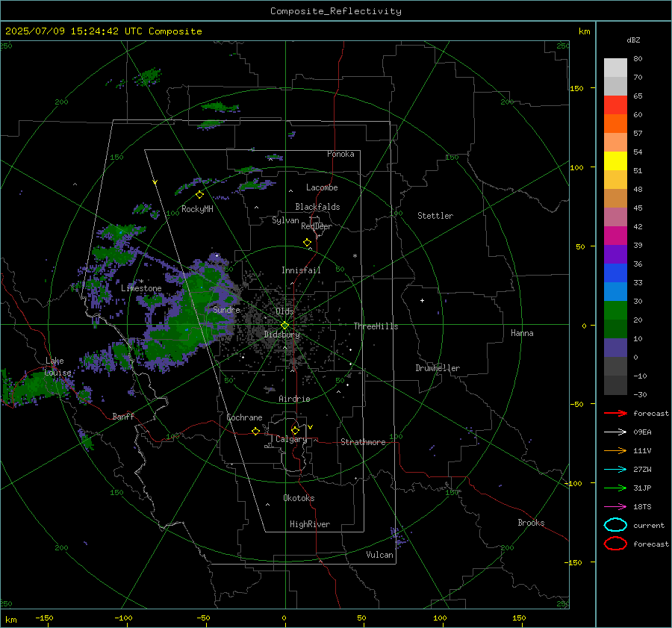Select the Sylvan label

tap(285, 220)
